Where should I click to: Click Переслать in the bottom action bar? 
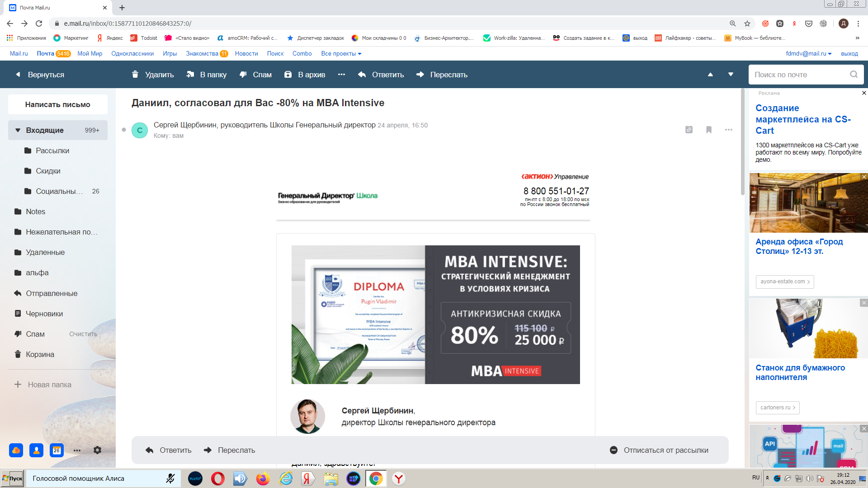pos(230,450)
